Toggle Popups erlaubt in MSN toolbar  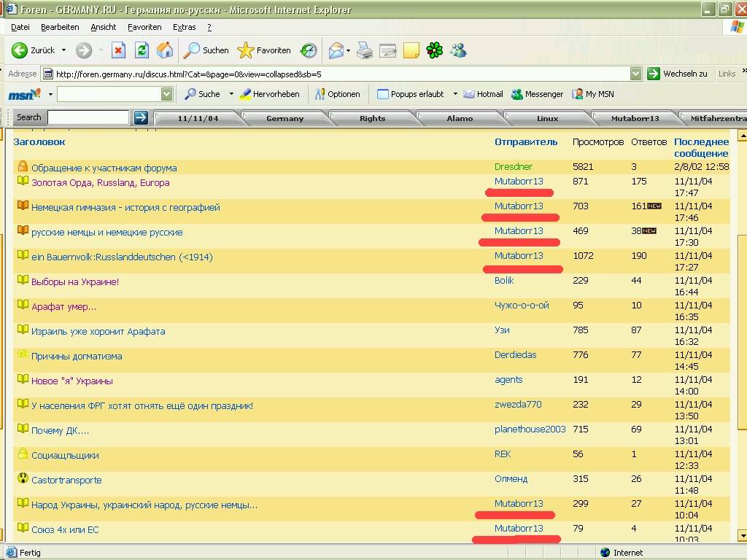coord(410,94)
